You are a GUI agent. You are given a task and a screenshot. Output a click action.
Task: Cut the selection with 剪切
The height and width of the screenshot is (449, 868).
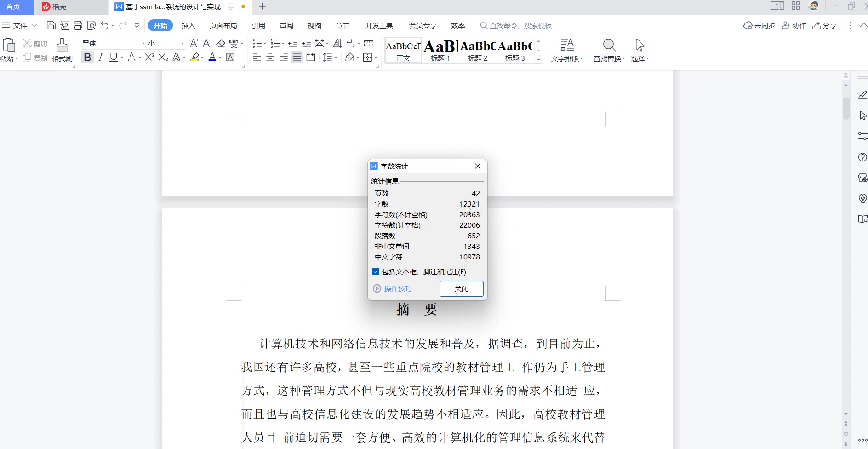pos(35,43)
